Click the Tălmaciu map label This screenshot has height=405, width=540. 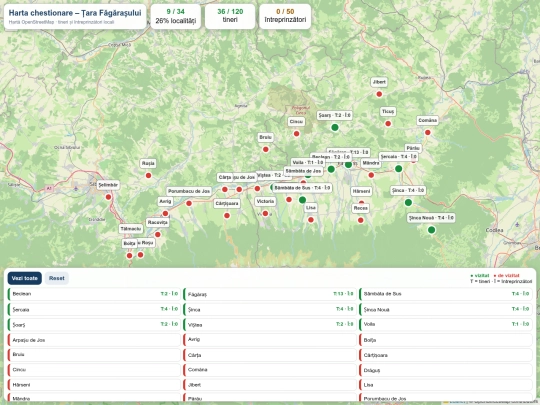131,229
